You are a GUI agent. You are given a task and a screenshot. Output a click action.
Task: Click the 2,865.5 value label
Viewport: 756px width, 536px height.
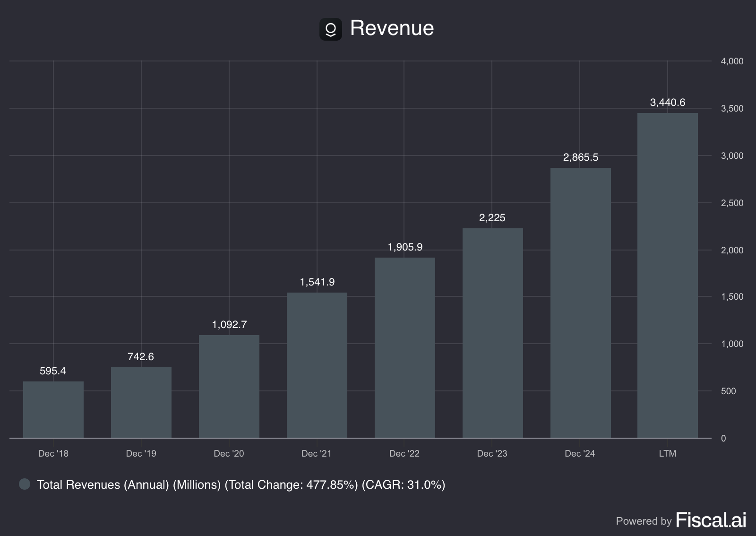point(581,157)
